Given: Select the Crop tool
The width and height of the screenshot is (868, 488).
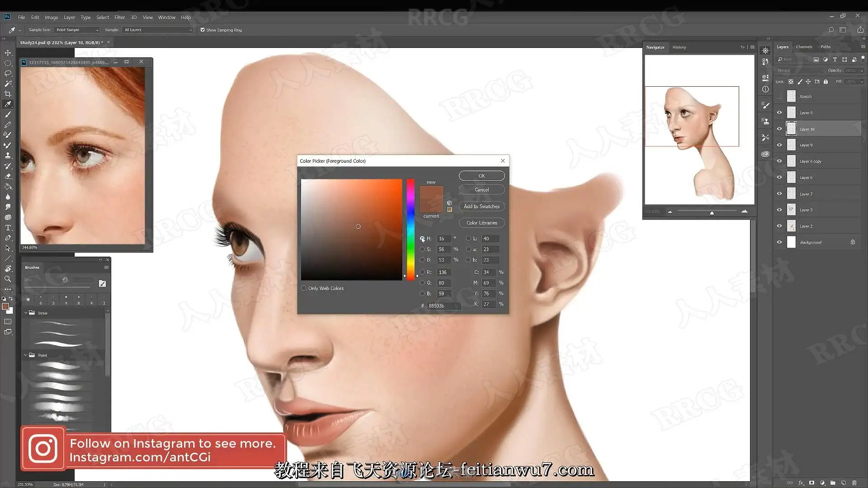Looking at the screenshot, I should 8,94.
